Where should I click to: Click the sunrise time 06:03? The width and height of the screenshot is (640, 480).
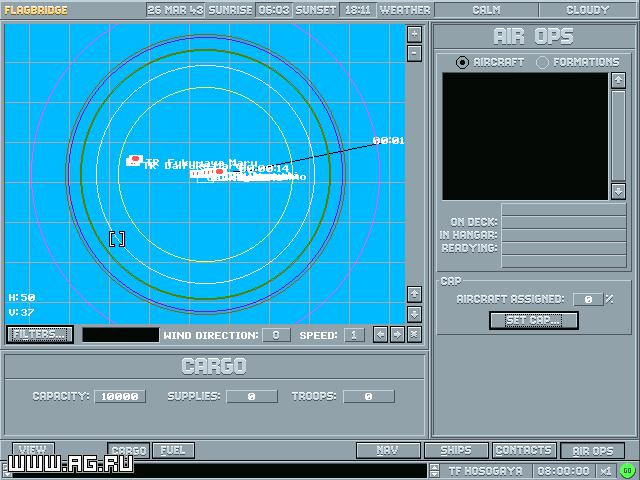click(273, 10)
